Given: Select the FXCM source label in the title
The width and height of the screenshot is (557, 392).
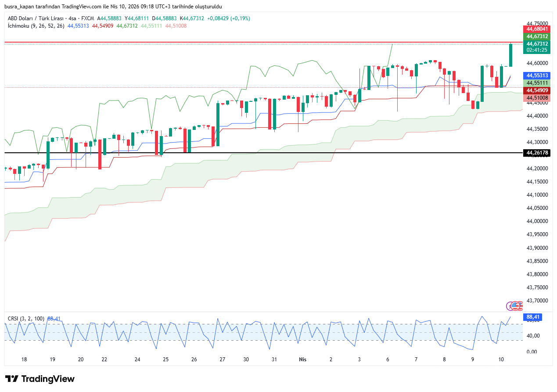Looking at the screenshot, I should click(x=87, y=18).
